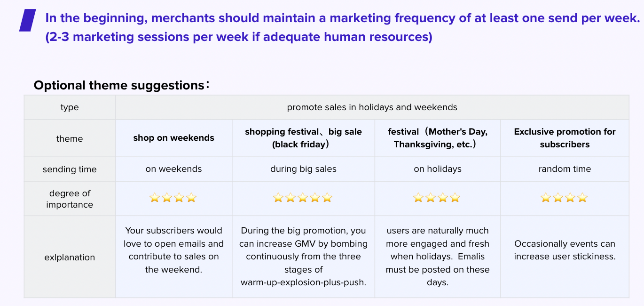
Task: Click "promote sales in holidays and weekends" cell
Action: pos(372,107)
